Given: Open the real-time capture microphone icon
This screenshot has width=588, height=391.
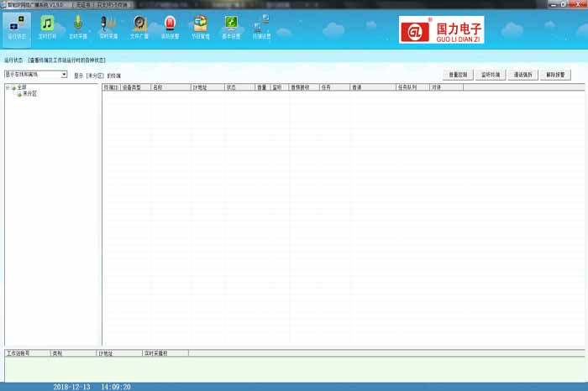Looking at the screenshot, I should [x=108, y=27].
